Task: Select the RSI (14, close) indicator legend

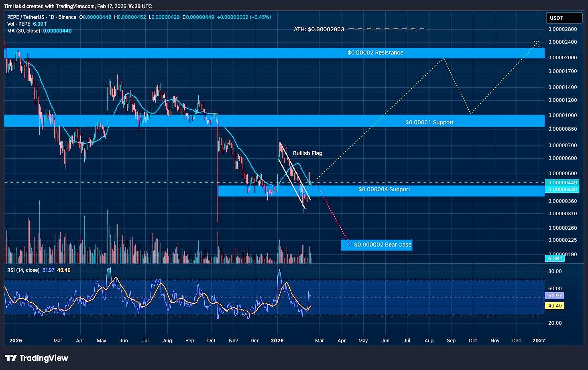Action: point(23,270)
